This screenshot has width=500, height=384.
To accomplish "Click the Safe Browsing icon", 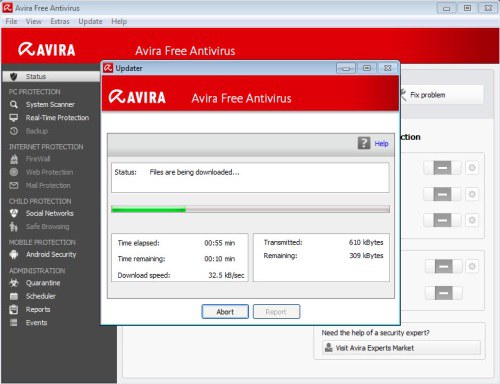I will point(14,227).
